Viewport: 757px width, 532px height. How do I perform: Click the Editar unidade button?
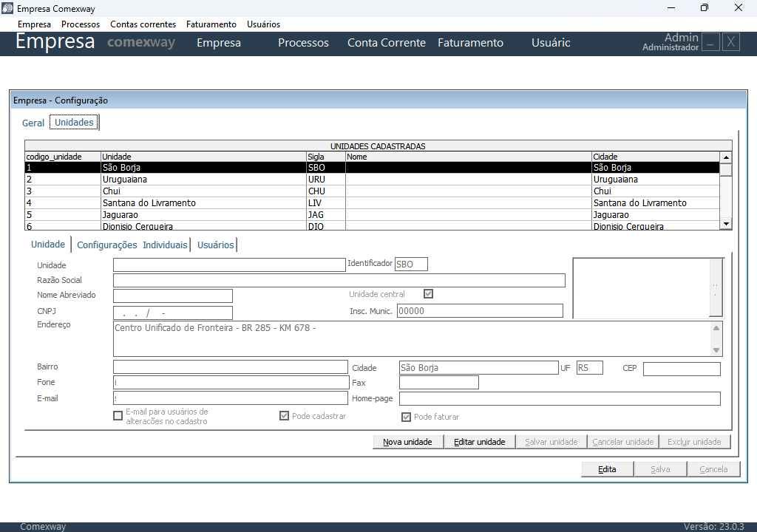[479, 442]
